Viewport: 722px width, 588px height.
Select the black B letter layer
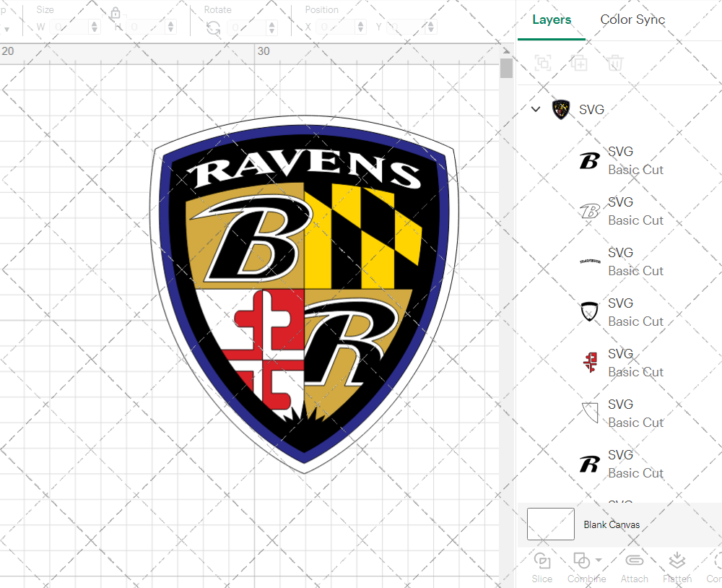point(619,161)
